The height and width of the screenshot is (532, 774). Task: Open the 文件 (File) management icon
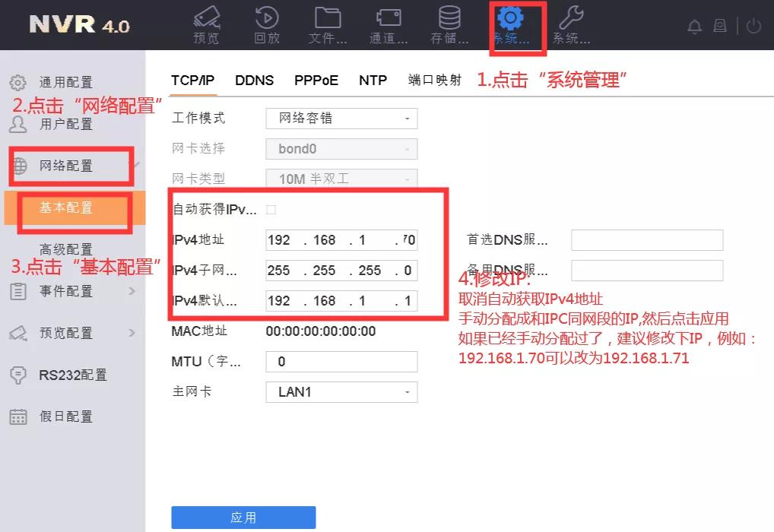pos(327,24)
